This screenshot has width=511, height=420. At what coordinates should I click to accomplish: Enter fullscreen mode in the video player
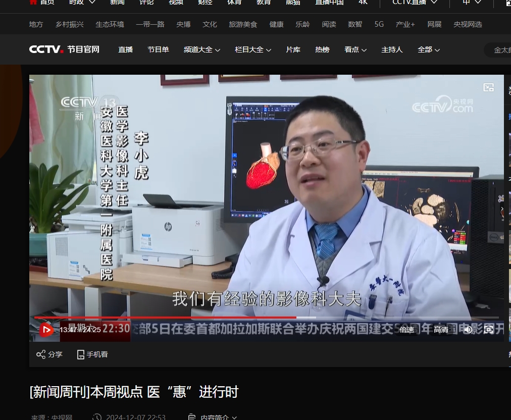pyautogui.click(x=489, y=330)
